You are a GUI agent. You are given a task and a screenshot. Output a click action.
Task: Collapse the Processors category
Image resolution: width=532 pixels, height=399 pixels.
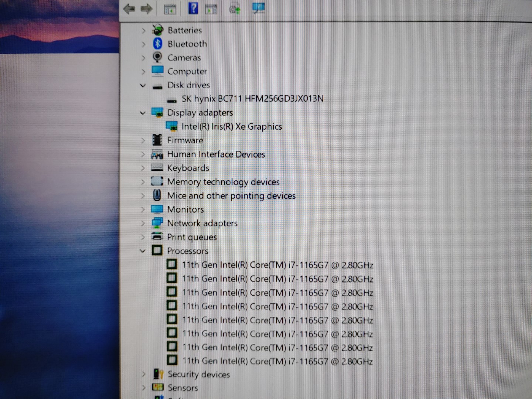[143, 251]
